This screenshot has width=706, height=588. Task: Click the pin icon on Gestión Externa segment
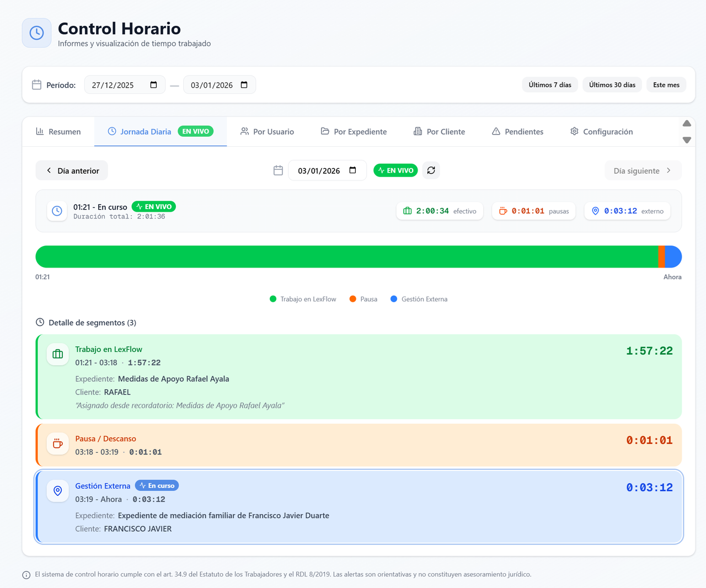pos(58,491)
